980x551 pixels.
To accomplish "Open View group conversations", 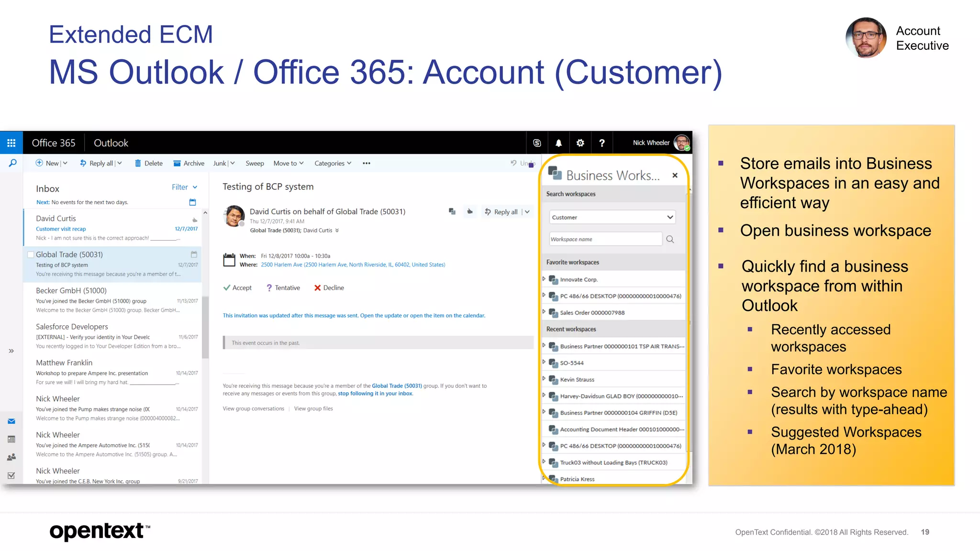I will (x=253, y=408).
